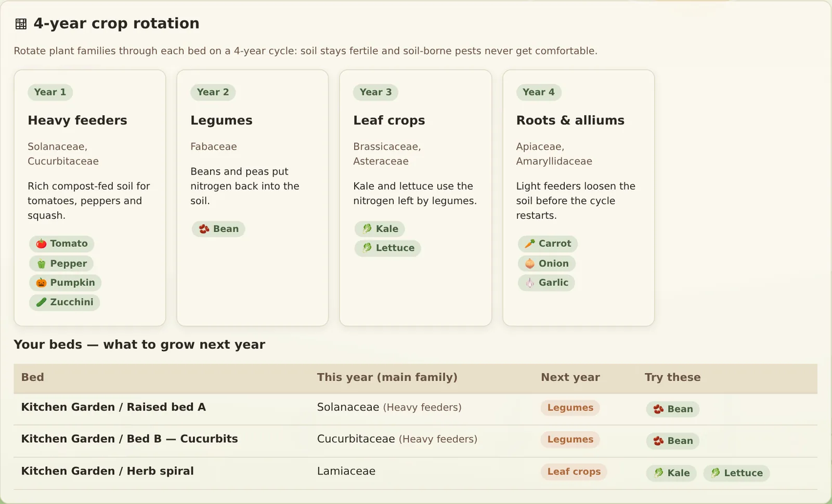
Task: Click the tomato icon in Heavy feeders
Action: click(41, 244)
